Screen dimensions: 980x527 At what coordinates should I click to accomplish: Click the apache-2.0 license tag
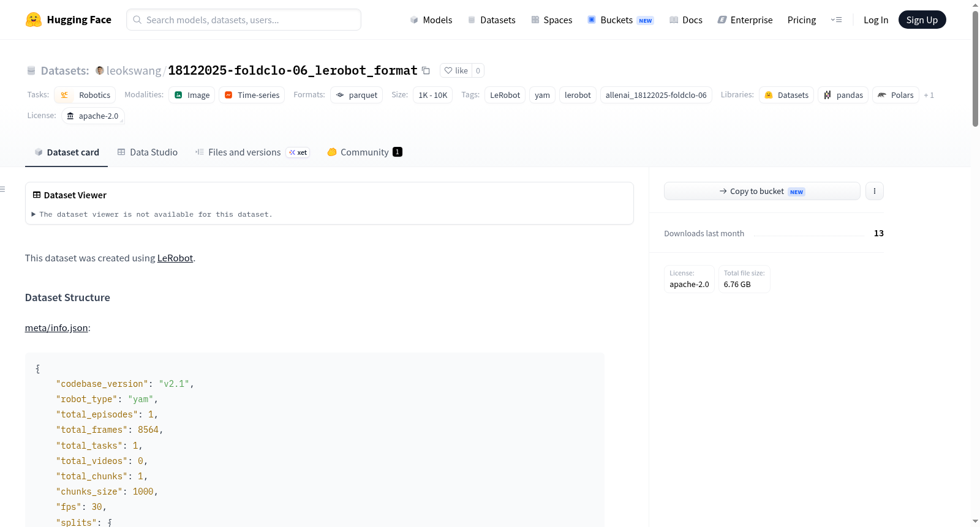coord(93,116)
